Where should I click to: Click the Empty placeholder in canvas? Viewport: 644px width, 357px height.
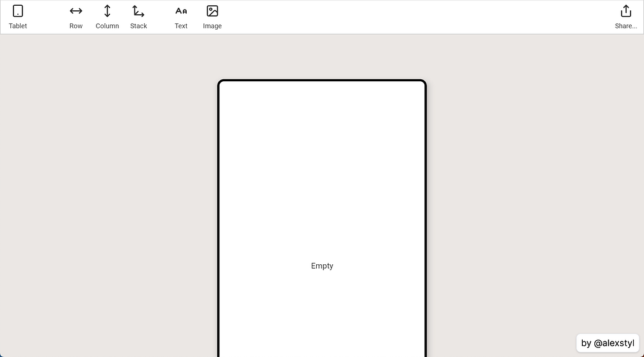point(322,265)
